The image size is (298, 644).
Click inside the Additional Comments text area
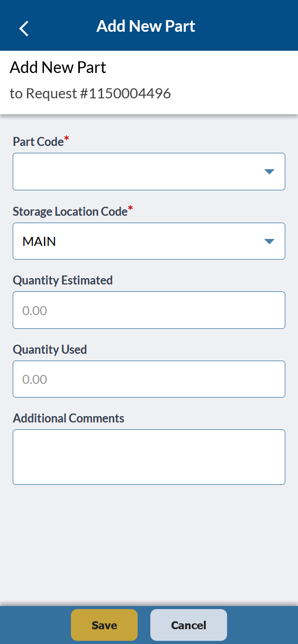[149, 457]
